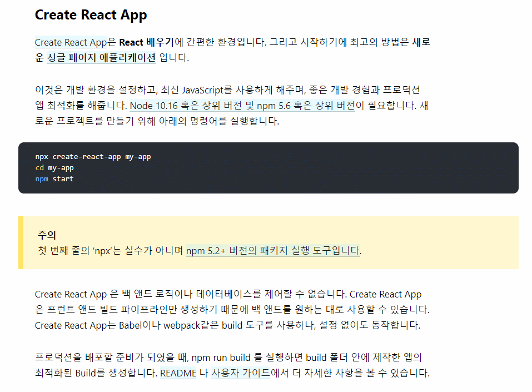532x392 pixels.
Task: Click the '주의' note title
Action: [47, 235]
